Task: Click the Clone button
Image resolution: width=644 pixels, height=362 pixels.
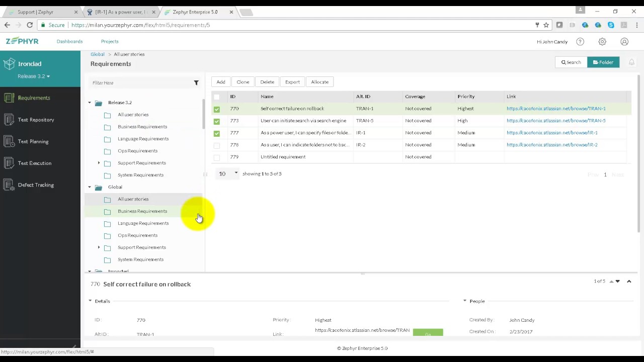Action: pos(243,82)
